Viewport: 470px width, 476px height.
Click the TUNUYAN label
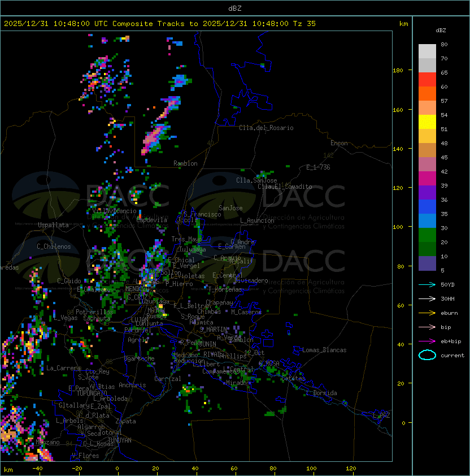tap(120, 440)
